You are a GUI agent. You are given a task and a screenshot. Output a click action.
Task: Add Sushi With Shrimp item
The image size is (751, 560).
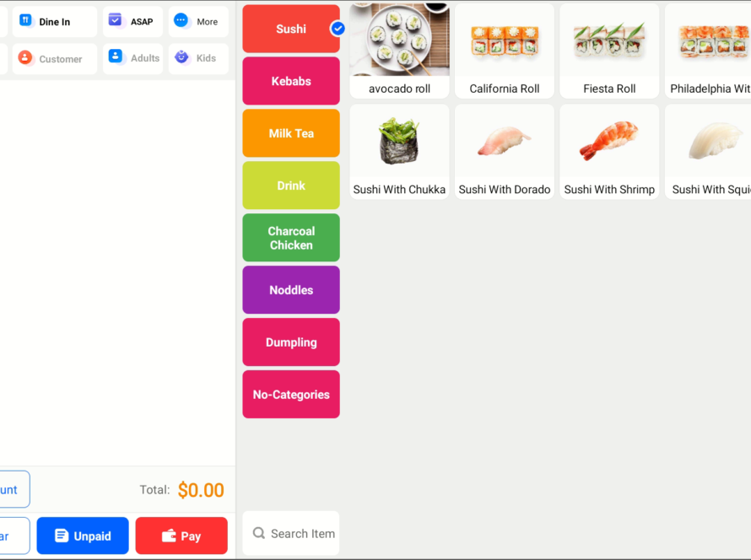[x=609, y=152]
